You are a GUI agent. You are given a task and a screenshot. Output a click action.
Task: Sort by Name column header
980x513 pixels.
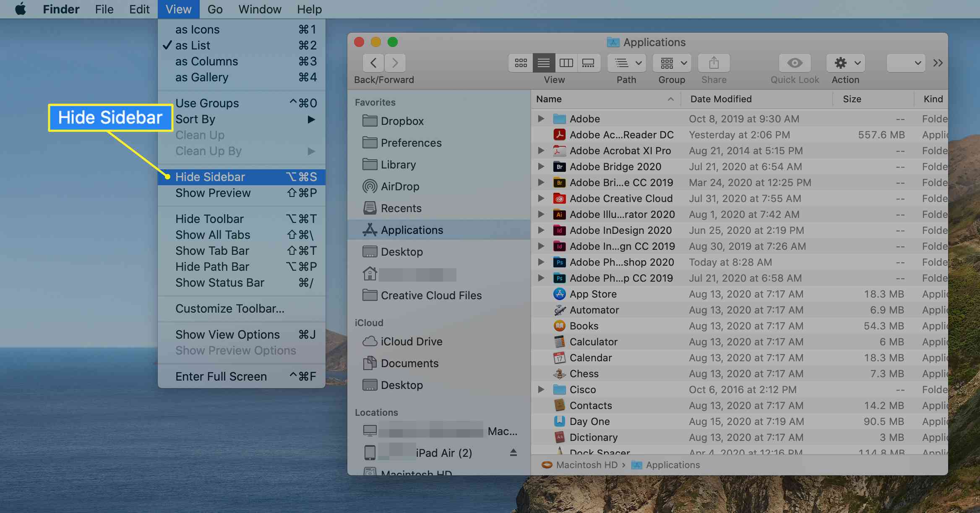(x=606, y=99)
